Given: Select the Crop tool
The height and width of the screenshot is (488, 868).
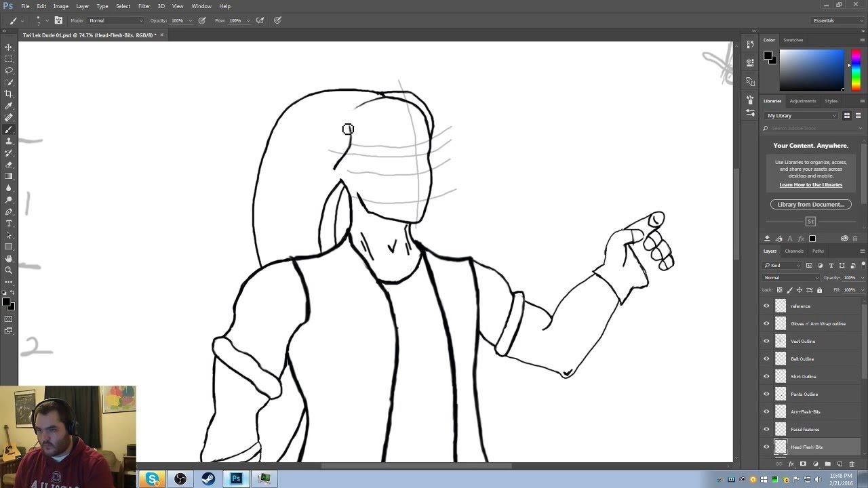Looking at the screenshot, I should [9, 94].
